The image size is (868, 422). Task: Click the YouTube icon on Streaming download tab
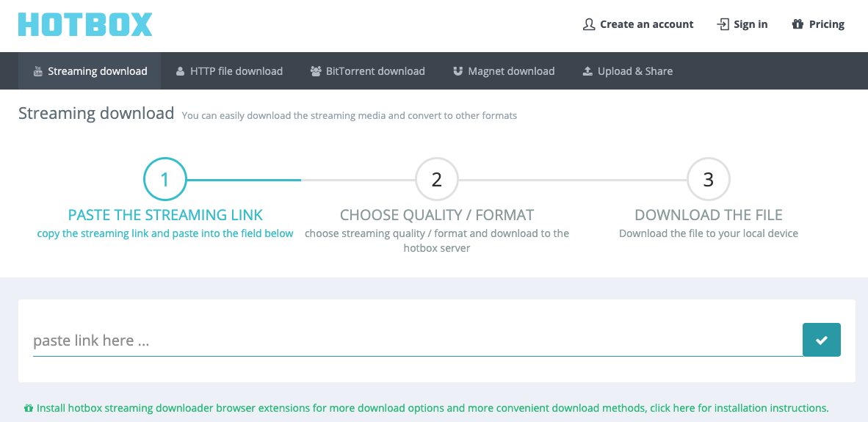coord(37,70)
